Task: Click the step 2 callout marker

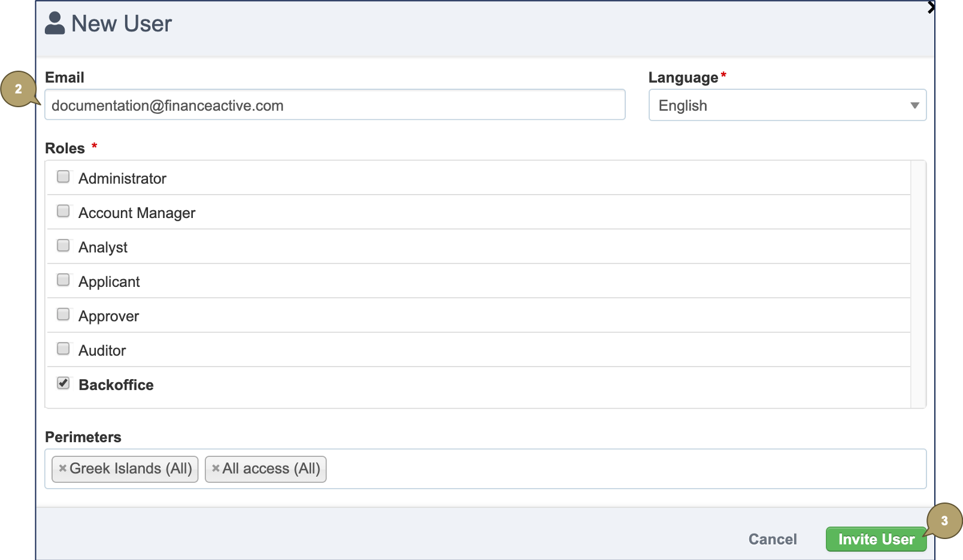Action: 19,89
